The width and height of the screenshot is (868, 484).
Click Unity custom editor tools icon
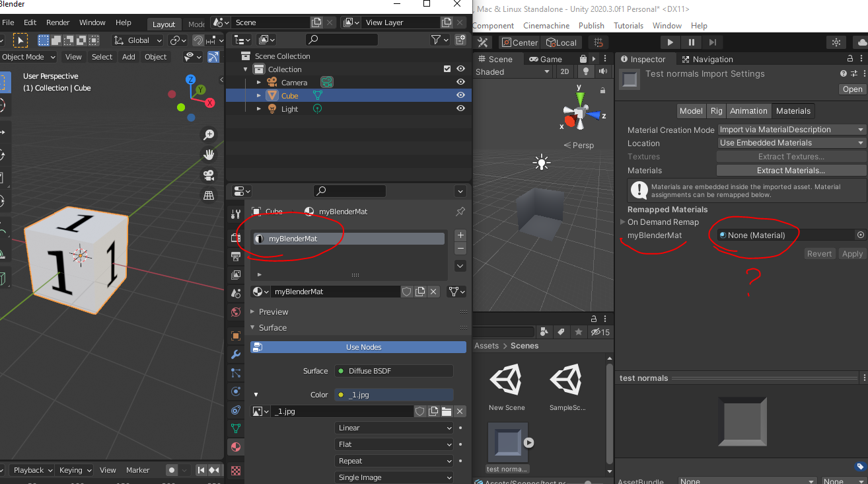483,42
